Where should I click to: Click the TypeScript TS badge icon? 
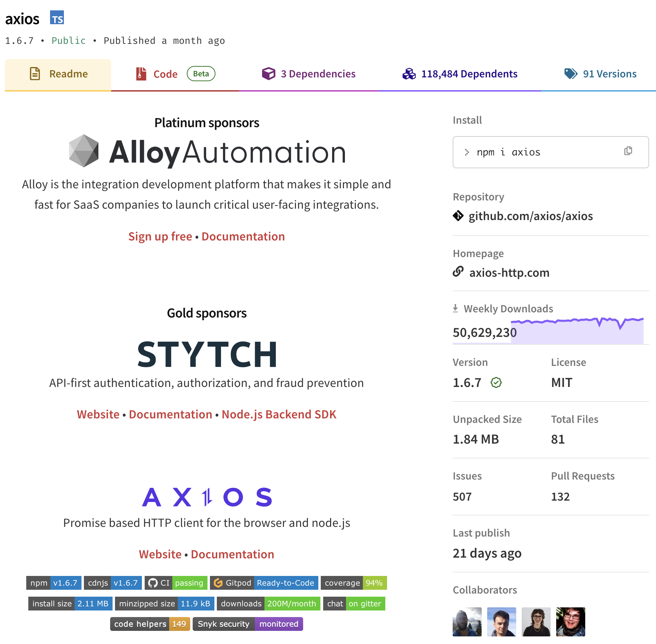tap(57, 18)
